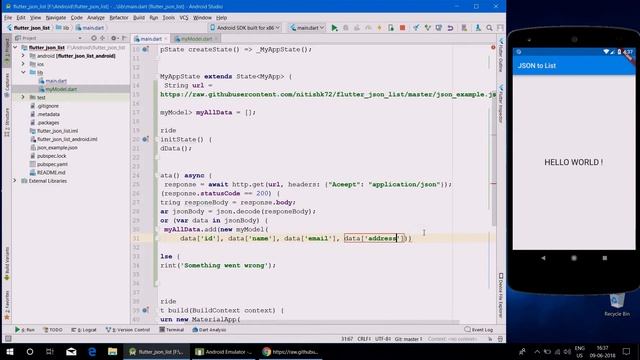The image size is (640, 360).
Task: Open the SDK manager icon in toolbar
Action: pyautogui.click(x=478, y=28)
